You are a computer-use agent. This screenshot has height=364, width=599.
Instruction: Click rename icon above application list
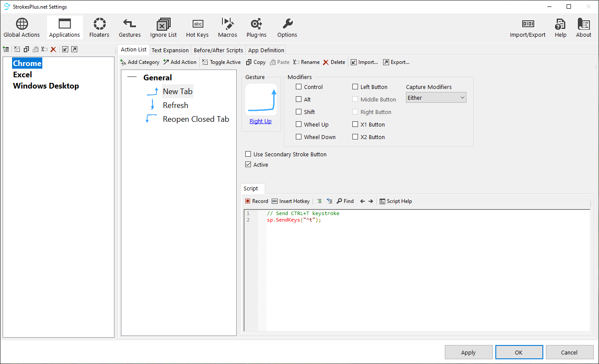[x=44, y=50]
